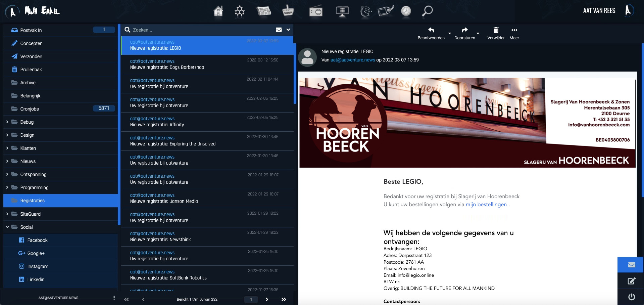The height and width of the screenshot is (305, 644).
Task: Open message Nieuwe registratie: SoftBank Robotics
Action: [x=207, y=275]
